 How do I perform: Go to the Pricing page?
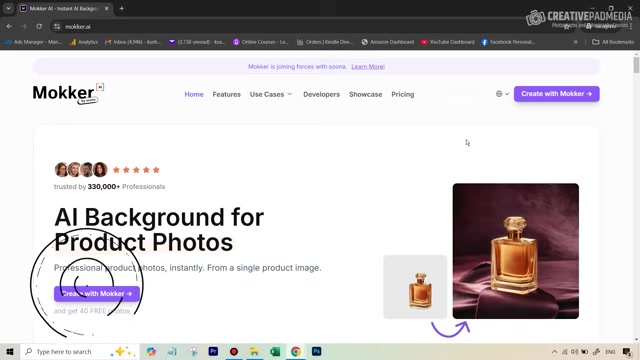[x=402, y=94]
